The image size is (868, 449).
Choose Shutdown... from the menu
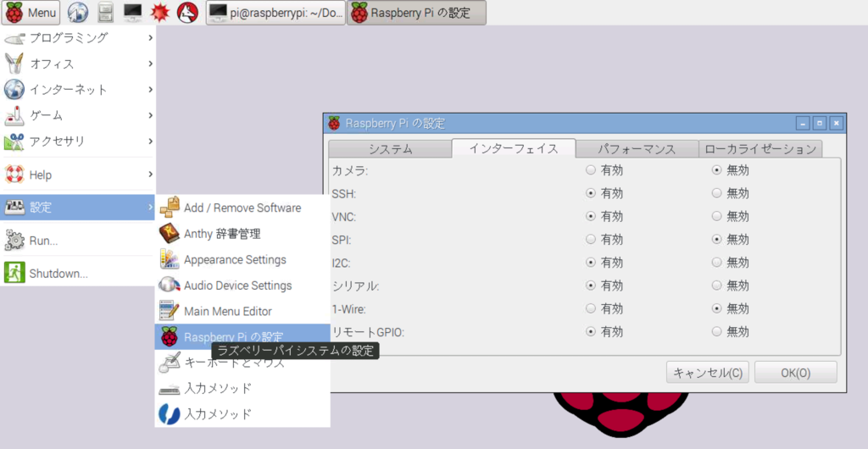(77, 273)
